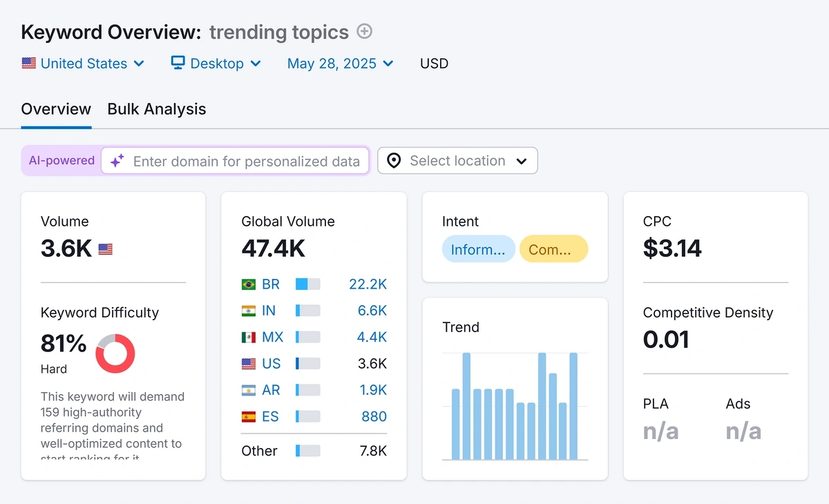This screenshot has width=829, height=504.
Task: Open the Desktop device dropdown
Action: [216, 64]
